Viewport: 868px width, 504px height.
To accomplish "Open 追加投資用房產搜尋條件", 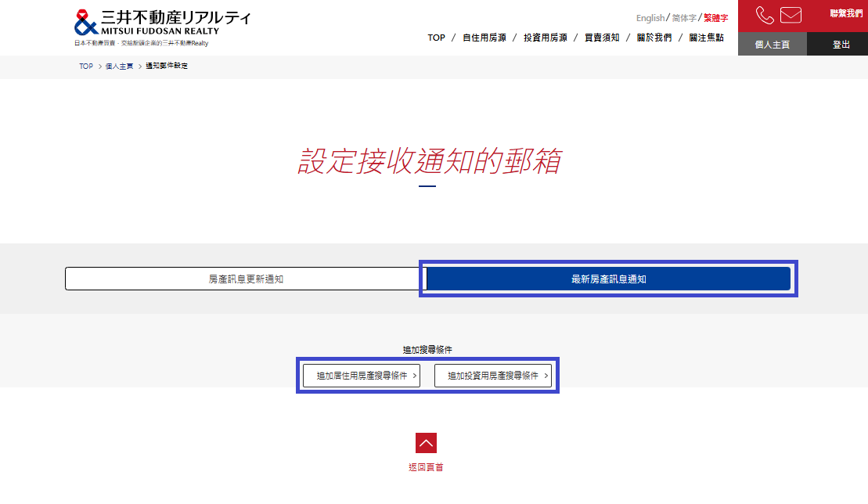I will pyautogui.click(x=493, y=376).
